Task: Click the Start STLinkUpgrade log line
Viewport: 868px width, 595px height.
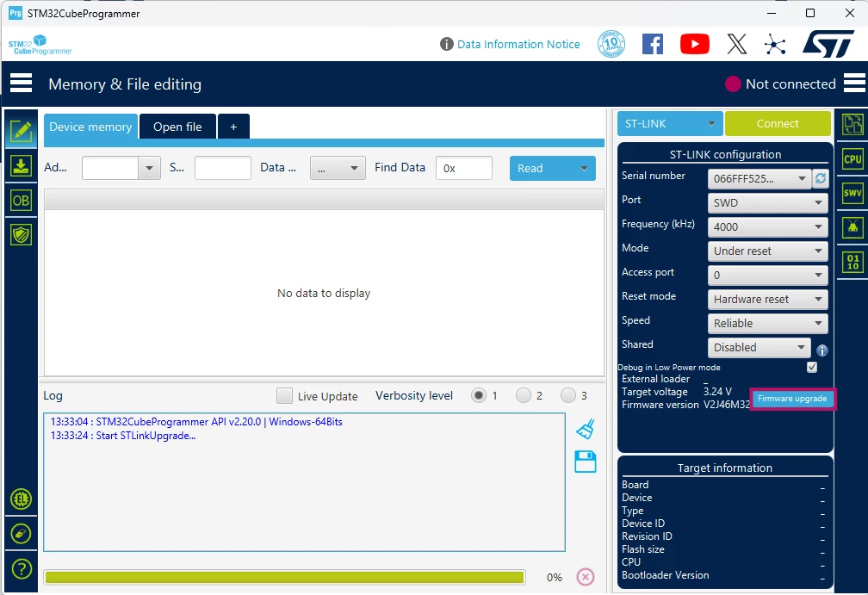Action: pyautogui.click(x=123, y=436)
